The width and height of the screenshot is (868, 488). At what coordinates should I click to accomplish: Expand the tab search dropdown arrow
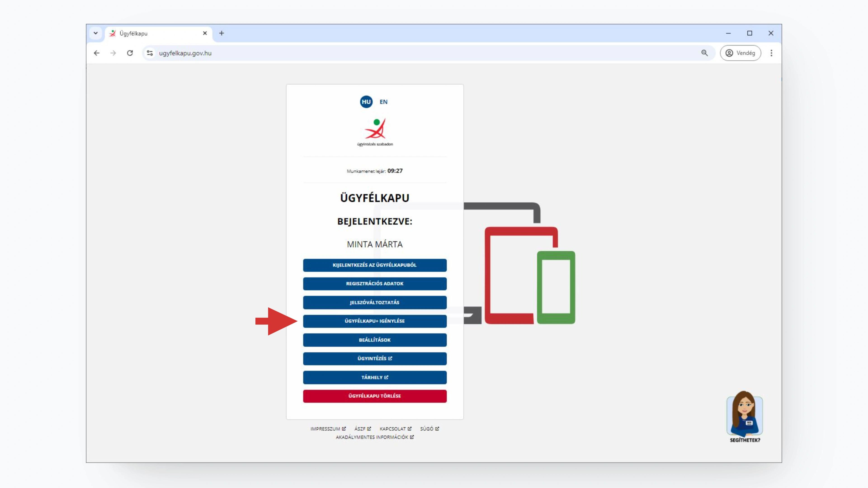point(96,33)
